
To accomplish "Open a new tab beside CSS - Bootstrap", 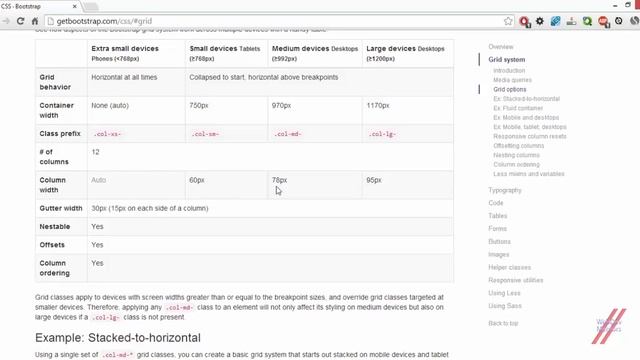I will pyautogui.click(x=91, y=7).
